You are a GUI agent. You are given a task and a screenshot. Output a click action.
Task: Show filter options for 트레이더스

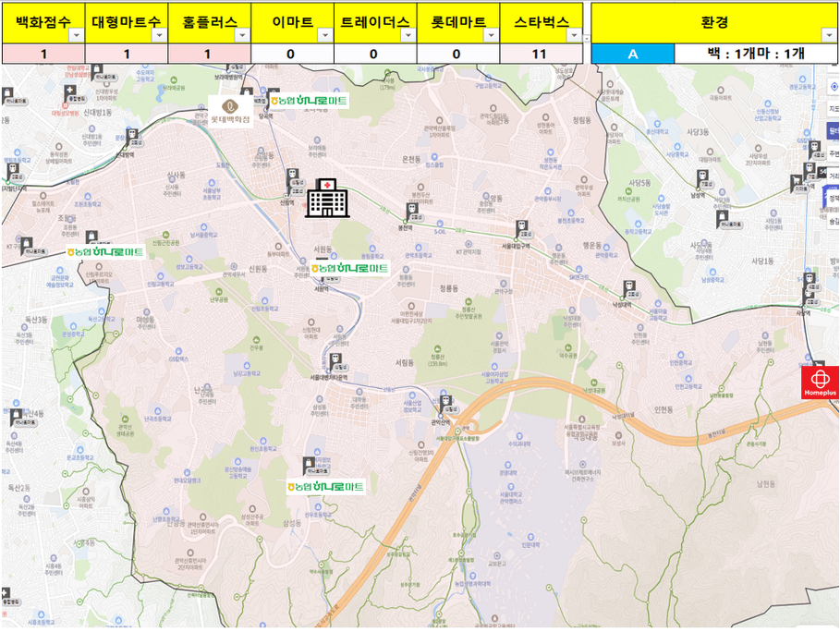coord(408,35)
